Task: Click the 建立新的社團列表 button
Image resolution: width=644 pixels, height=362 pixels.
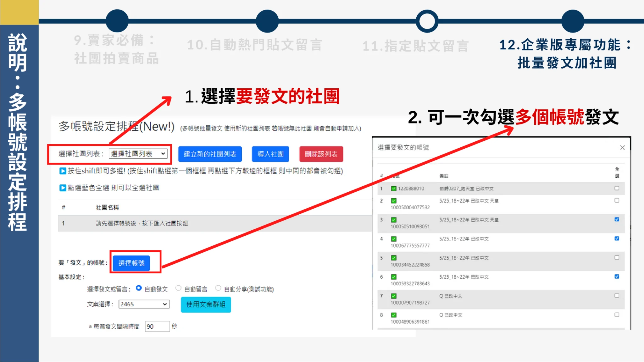Action: tap(210, 154)
